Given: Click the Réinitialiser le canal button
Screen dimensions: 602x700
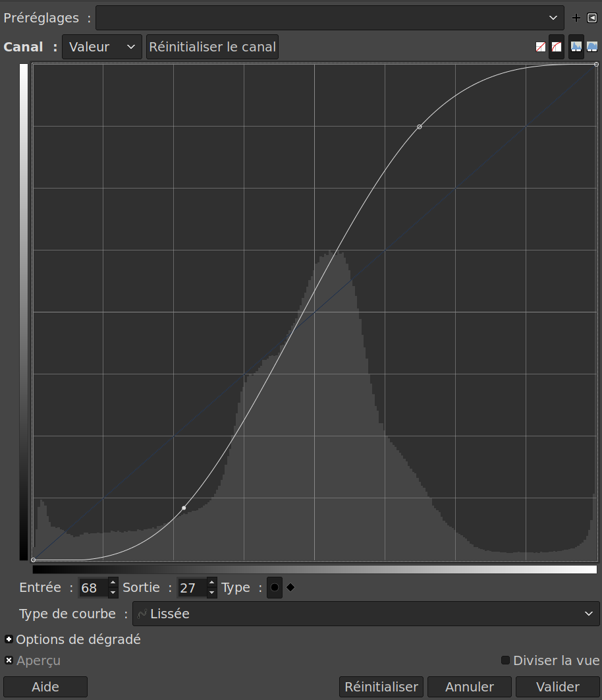Looking at the screenshot, I should pyautogui.click(x=212, y=47).
